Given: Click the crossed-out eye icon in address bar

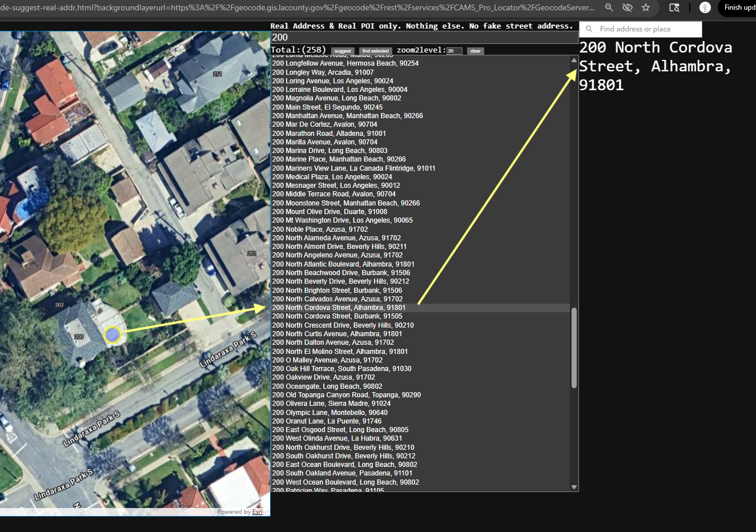Looking at the screenshot, I should pos(628,7).
